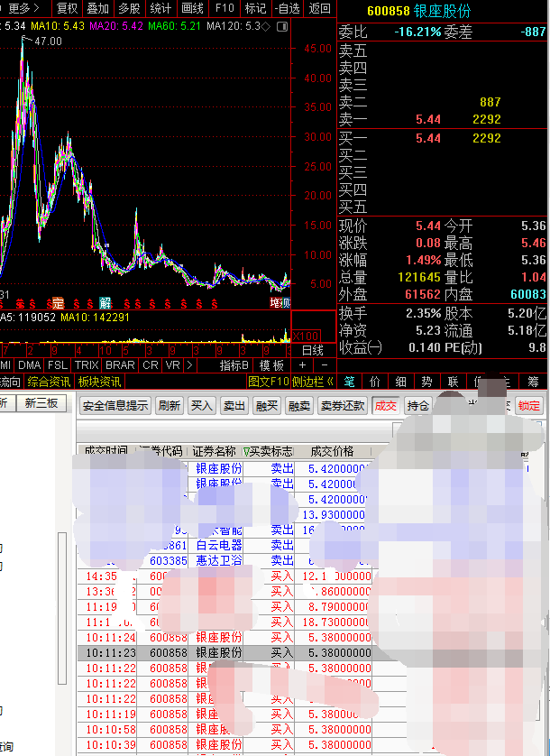This screenshot has height=756, width=550.
Task: Click 返回 to go back
Action: pos(319,8)
